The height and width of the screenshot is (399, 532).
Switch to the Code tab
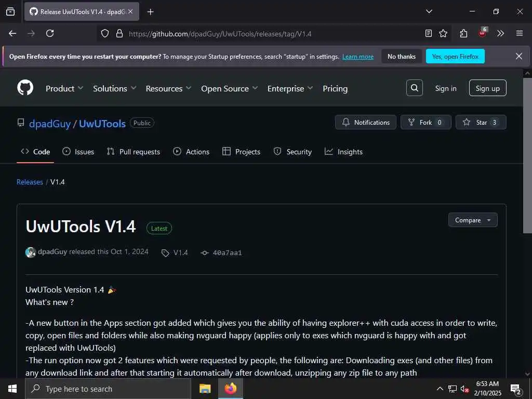[35, 152]
